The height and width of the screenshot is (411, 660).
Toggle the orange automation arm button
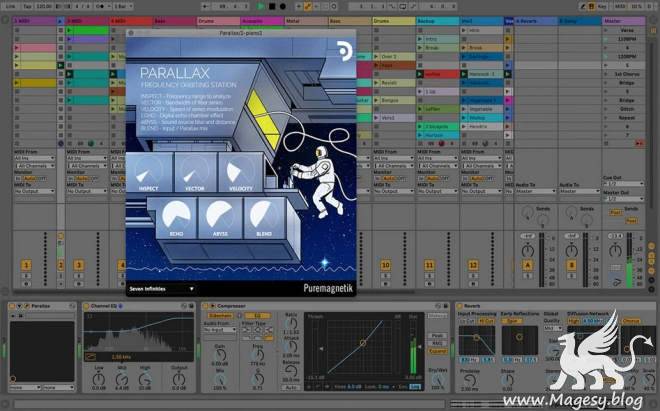click(x=308, y=6)
